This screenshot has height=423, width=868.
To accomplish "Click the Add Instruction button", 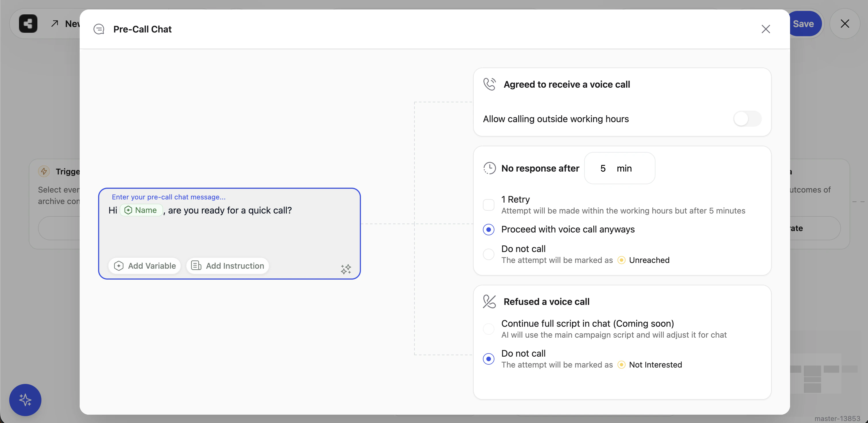I will [x=227, y=266].
